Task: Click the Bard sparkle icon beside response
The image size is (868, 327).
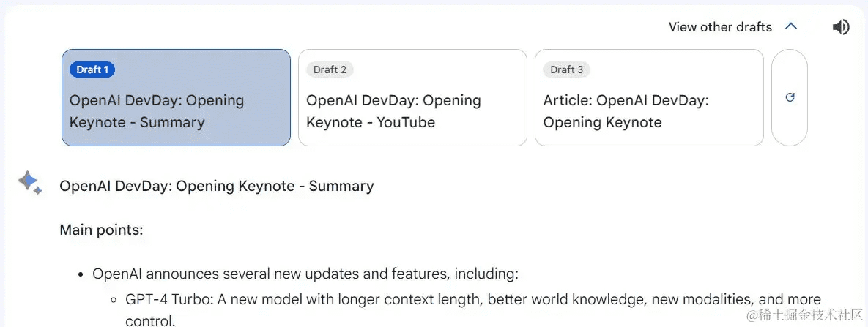Action: coord(29,183)
